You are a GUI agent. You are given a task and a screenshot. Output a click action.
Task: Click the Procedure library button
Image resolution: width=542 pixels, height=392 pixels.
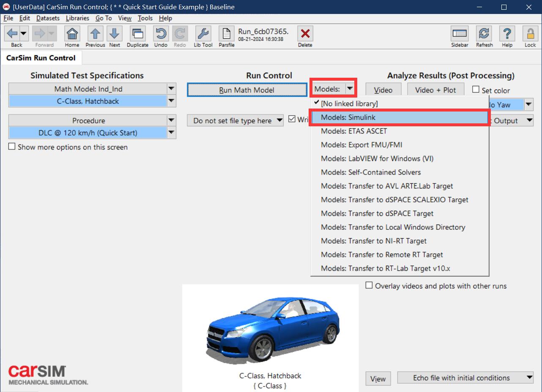click(88, 120)
